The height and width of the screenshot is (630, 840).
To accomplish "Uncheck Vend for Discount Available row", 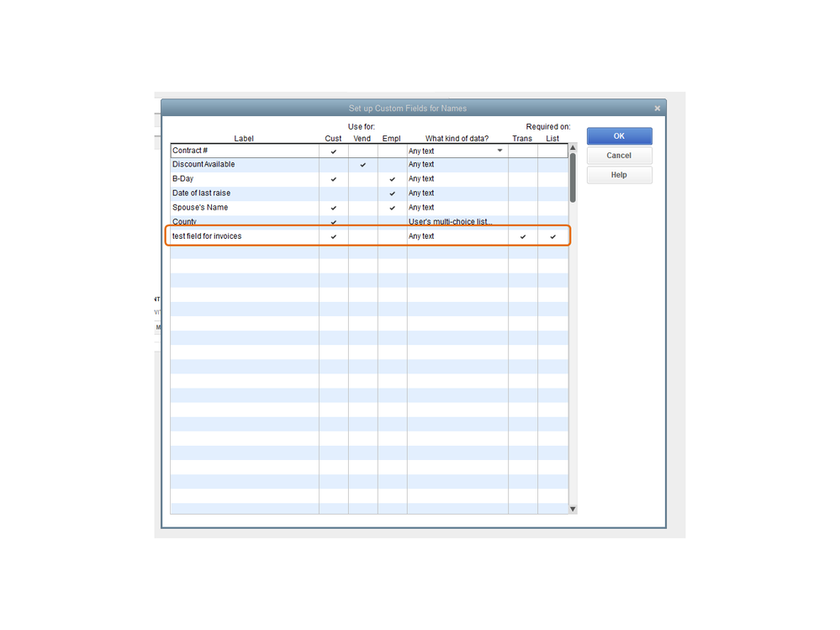I will [x=363, y=165].
